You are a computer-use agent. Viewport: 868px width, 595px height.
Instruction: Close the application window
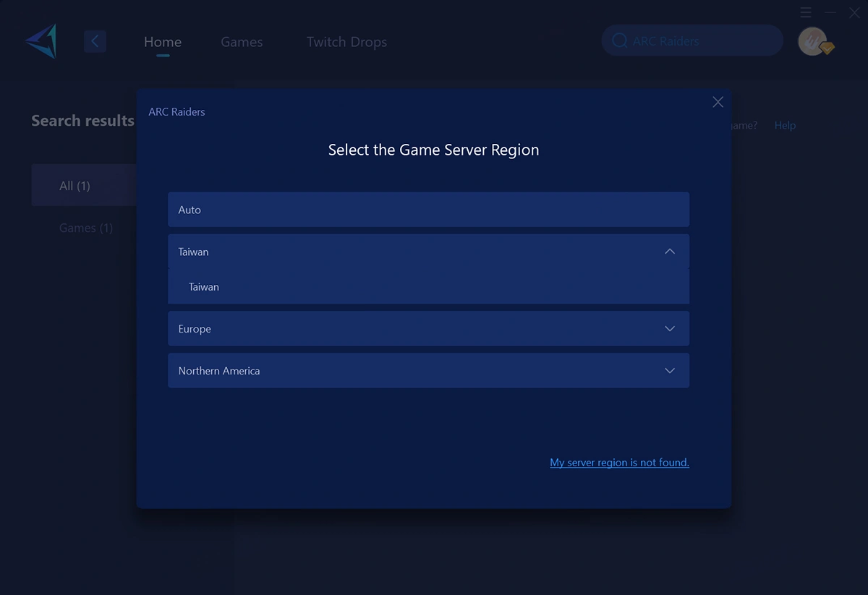(x=854, y=13)
